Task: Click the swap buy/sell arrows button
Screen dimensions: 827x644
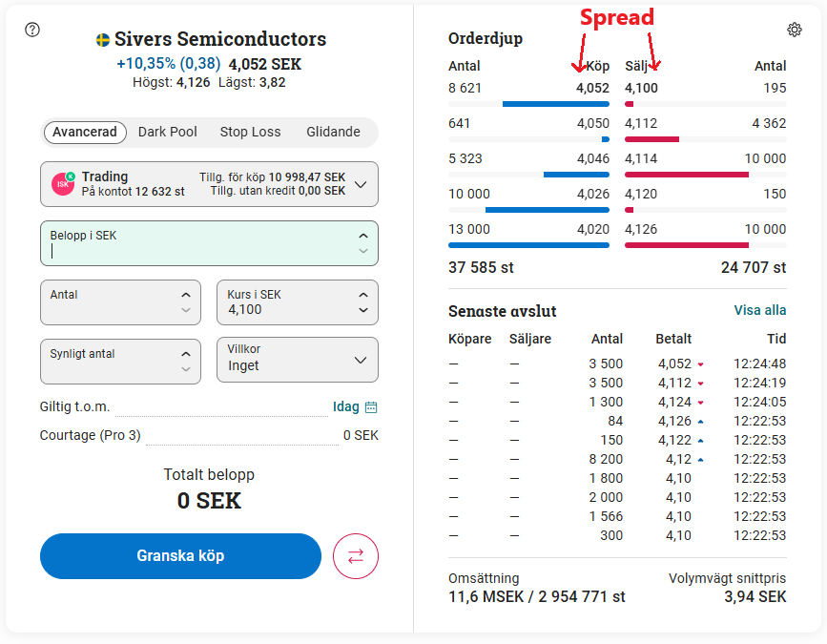Action: tap(356, 556)
